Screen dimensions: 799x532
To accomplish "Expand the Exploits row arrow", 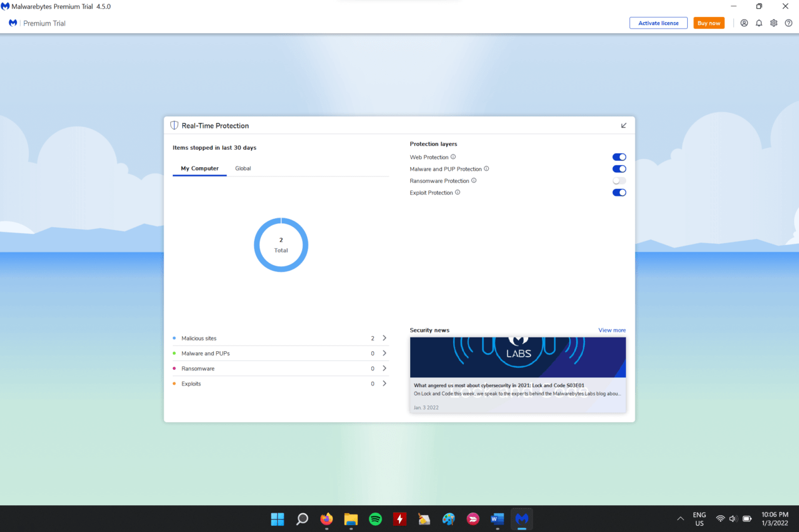I will coord(385,384).
